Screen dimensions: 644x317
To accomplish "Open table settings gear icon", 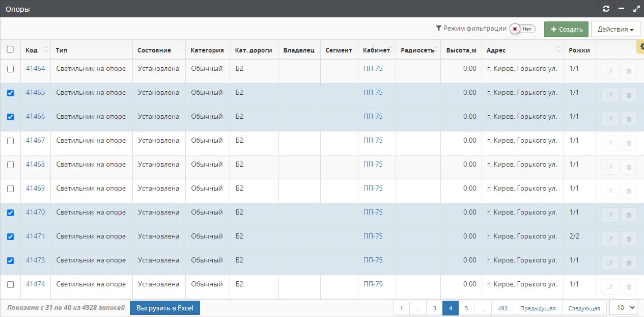I will coord(640,47).
